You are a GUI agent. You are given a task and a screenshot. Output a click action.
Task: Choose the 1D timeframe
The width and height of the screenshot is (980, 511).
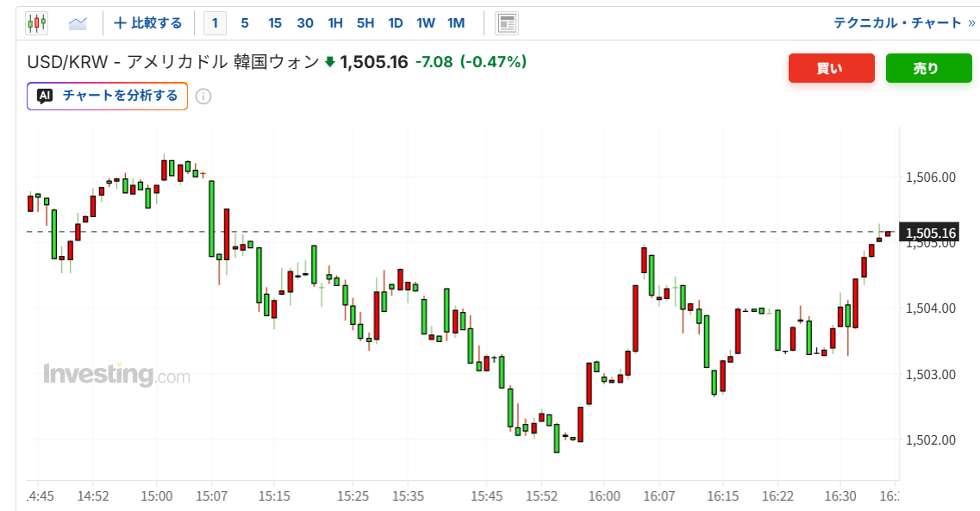[x=396, y=23]
